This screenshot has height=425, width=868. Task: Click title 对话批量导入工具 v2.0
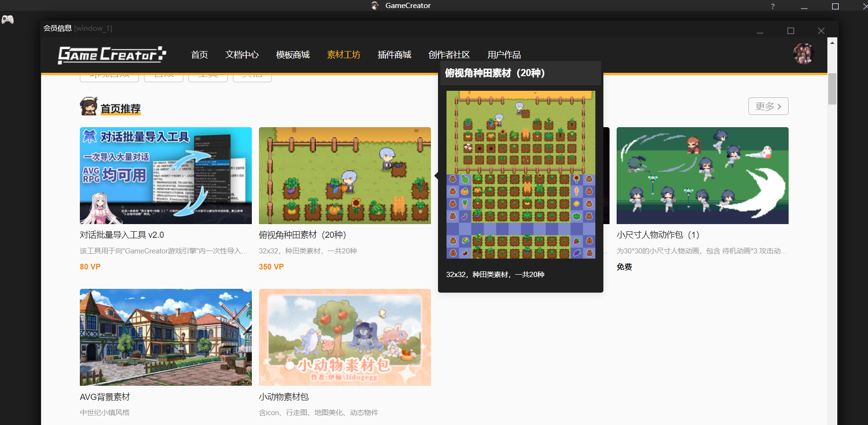(x=122, y=235)
